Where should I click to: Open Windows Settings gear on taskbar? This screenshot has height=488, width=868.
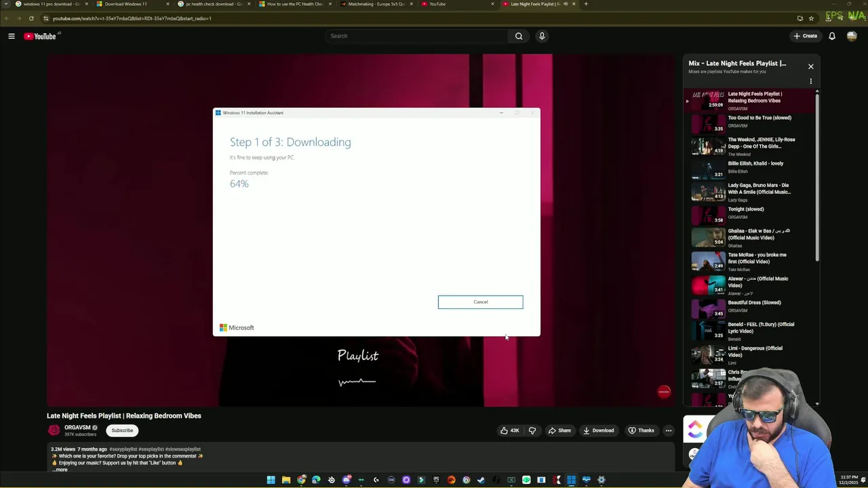[x=601, y=480]
